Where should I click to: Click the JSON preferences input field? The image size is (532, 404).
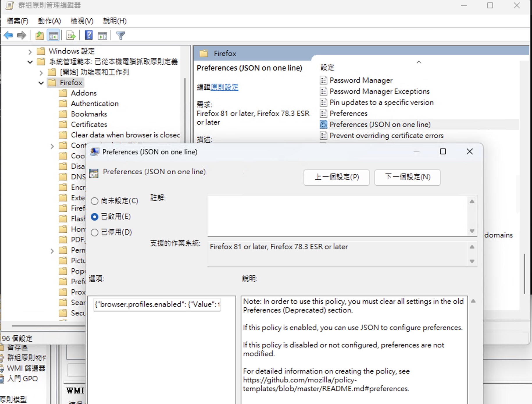(x=157, y=304)
